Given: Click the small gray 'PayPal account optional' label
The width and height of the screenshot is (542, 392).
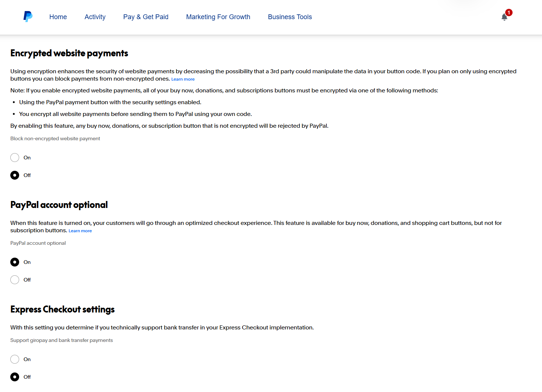Looking at the screenshot, I should click(38, 243).
